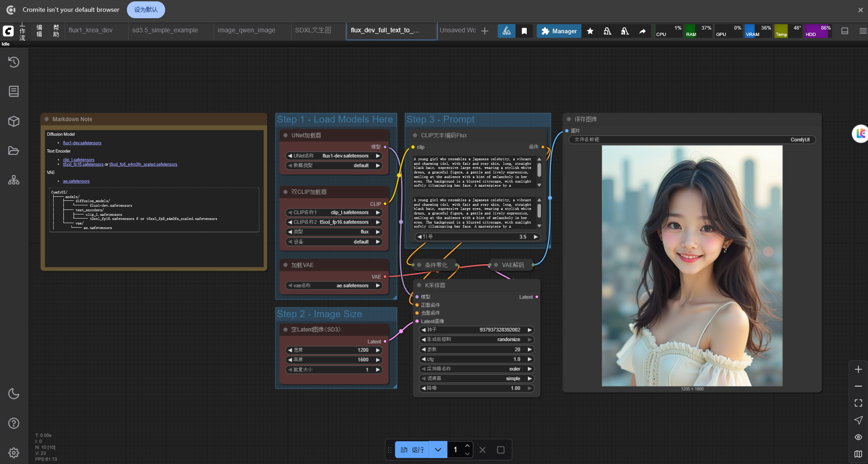The width and height of the screenshot is (868, 464).
Task: Click the share arrow toolbar icon
Action: pyautogui.click(x=642, y=31)
